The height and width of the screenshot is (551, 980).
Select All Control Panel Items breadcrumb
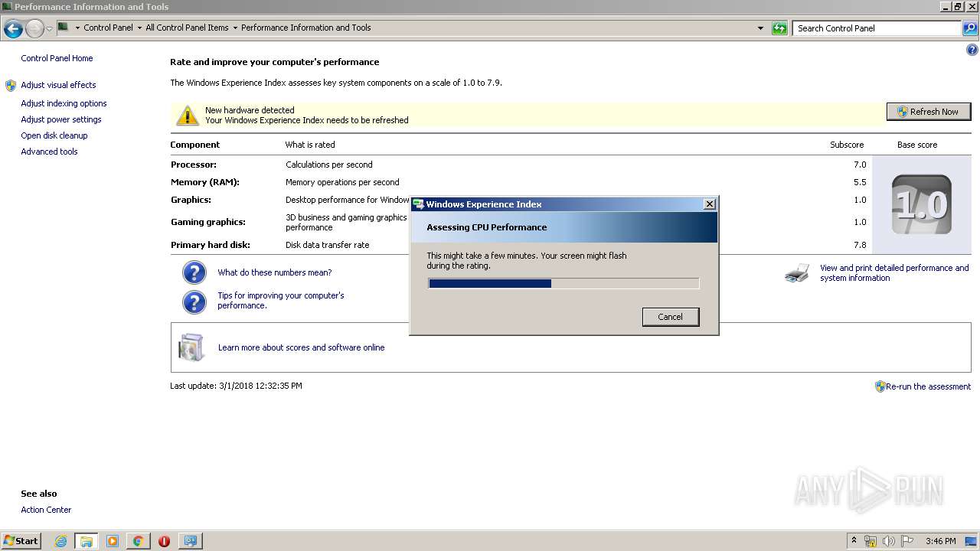[187, 28]
